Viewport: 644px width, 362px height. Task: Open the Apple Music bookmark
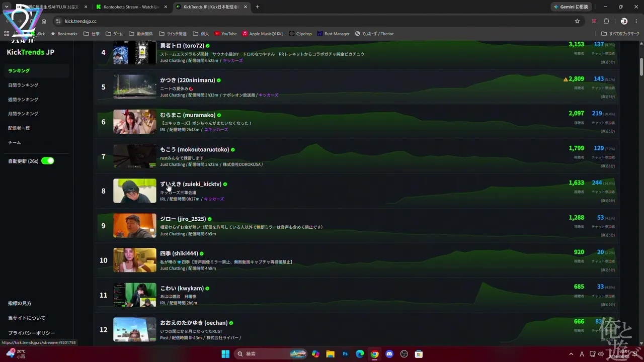[x=263, y=34]
